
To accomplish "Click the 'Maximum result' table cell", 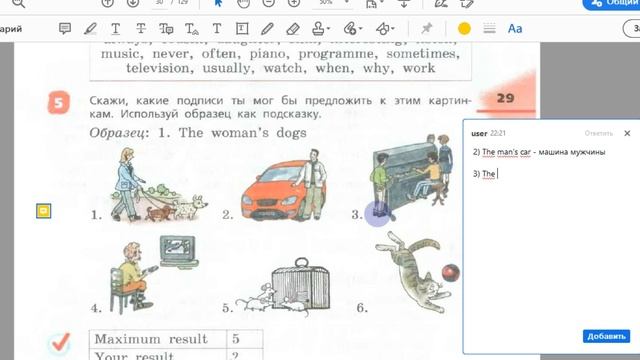I will [158, 339].
